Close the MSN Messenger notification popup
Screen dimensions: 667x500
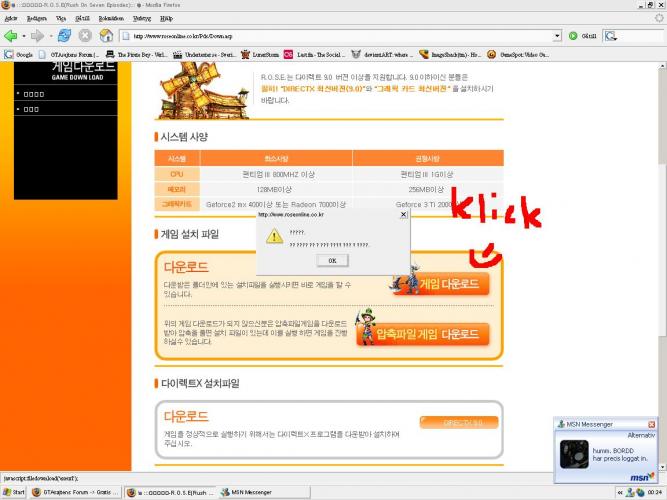(651, 424)
